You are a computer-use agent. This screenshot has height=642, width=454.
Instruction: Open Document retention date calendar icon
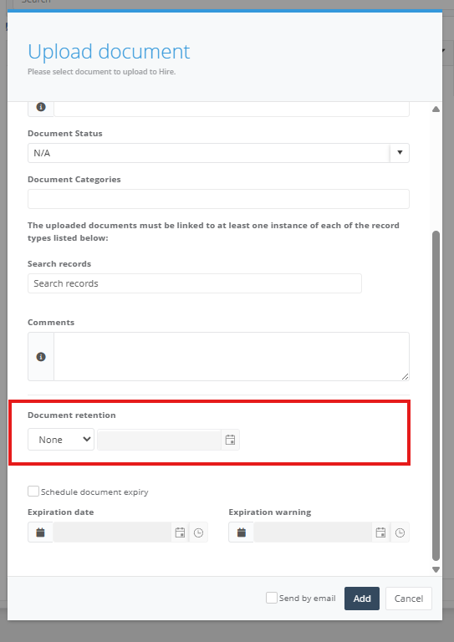pyautogui.click(x=230, y=440)
